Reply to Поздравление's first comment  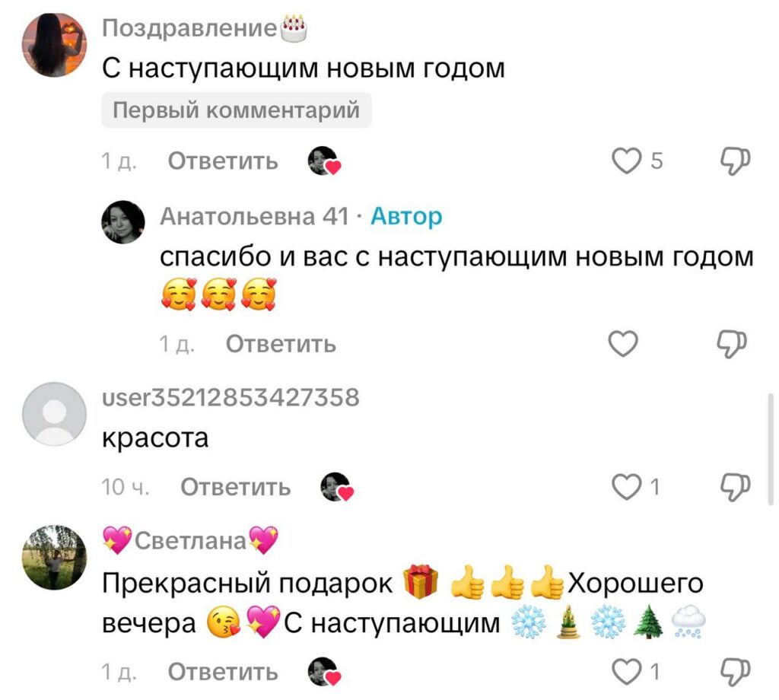tap(223, 161)
